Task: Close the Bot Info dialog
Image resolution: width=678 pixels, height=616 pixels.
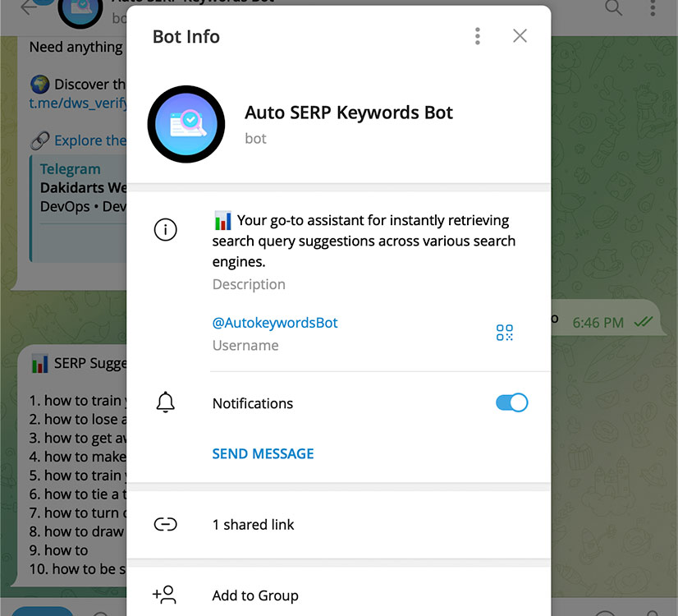Action: [x=520, y=36]
